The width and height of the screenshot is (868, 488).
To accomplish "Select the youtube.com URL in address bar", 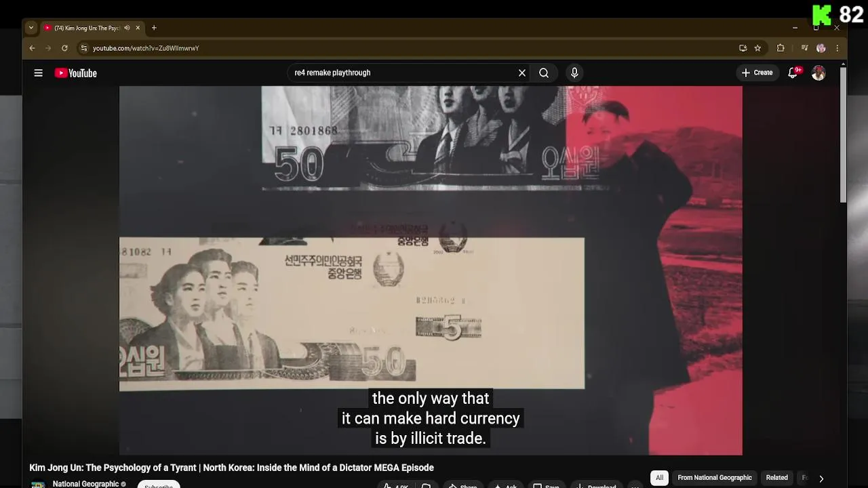I will point(146,48).
